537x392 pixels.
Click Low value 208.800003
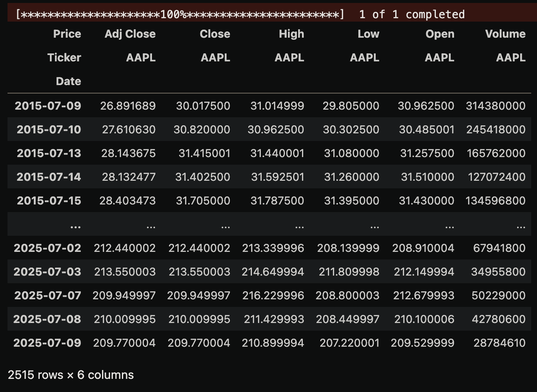[348, 295]
